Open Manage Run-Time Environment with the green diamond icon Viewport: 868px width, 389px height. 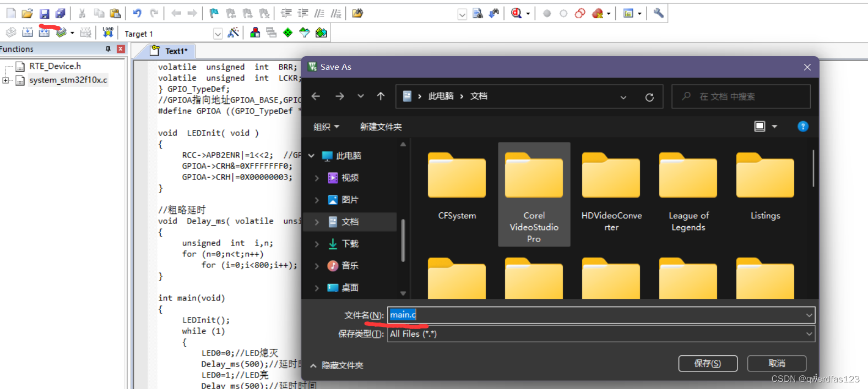click(x=287, y=33)
